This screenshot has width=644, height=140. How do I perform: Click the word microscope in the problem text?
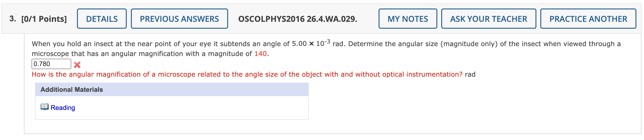(50, 53)
